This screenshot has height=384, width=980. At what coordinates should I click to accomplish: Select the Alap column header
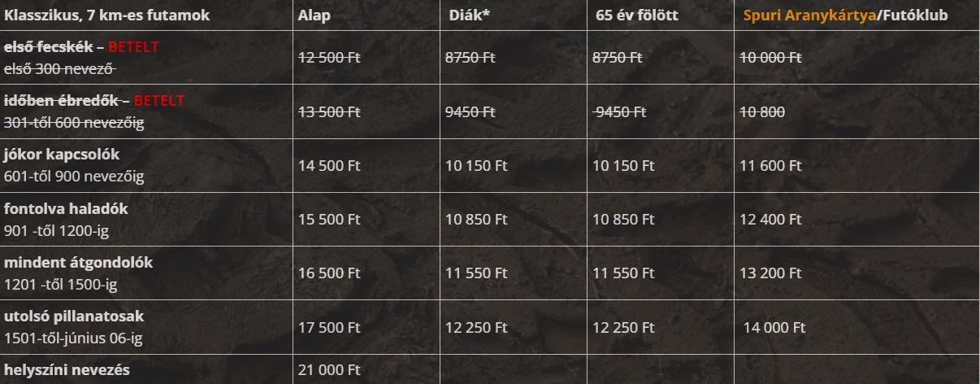pos(314,15)
